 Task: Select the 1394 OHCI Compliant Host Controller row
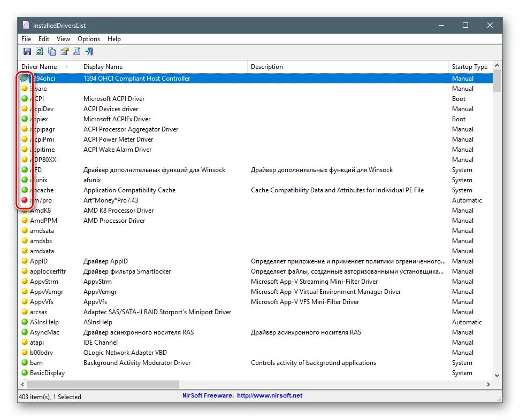click(x=255, y=79)
